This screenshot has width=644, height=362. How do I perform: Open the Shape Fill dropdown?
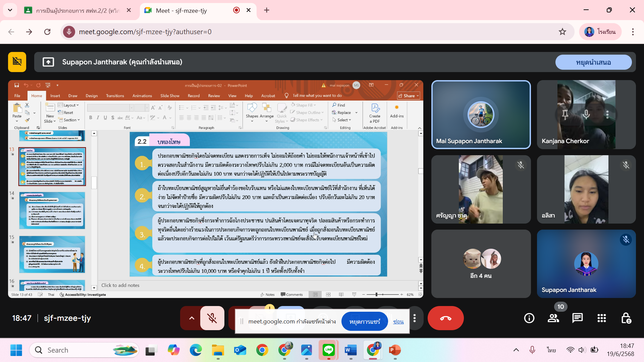pyautogui.click(x=304, y=105)
